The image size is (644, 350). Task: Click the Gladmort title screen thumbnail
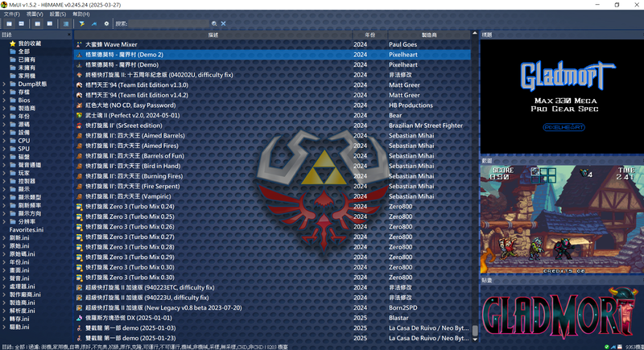click(562, 97)
